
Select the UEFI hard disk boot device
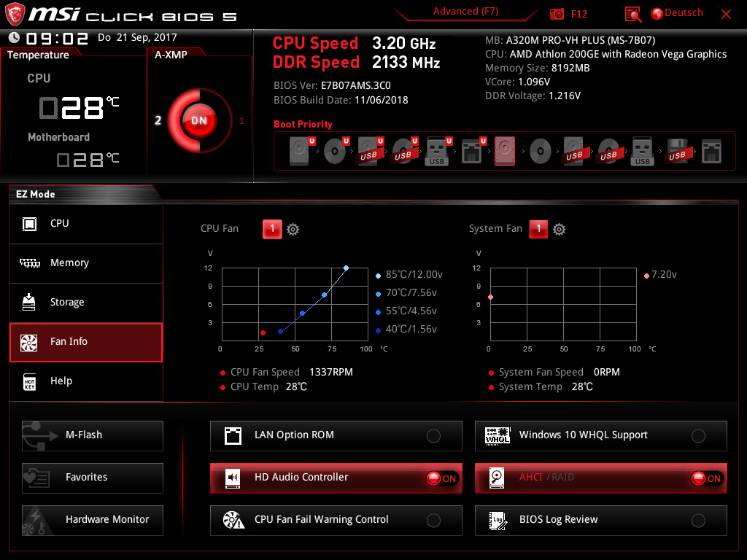click(301, 151)
